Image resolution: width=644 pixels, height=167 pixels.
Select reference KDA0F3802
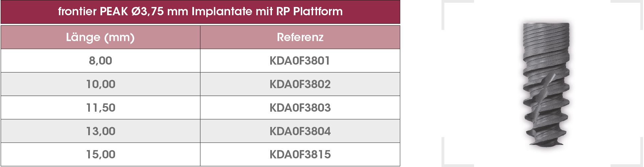tap(300, 84)
